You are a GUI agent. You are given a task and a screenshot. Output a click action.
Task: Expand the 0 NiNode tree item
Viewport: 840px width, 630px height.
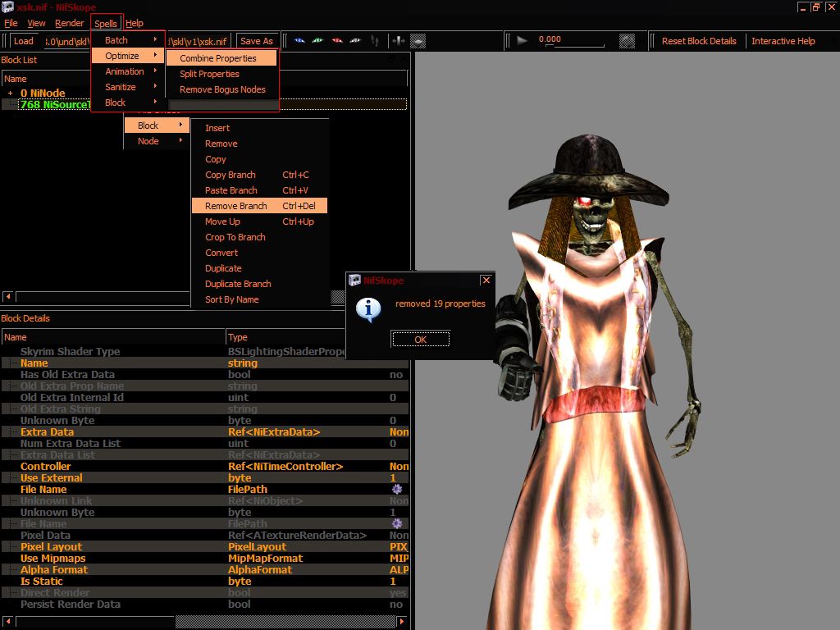(10, 94)
